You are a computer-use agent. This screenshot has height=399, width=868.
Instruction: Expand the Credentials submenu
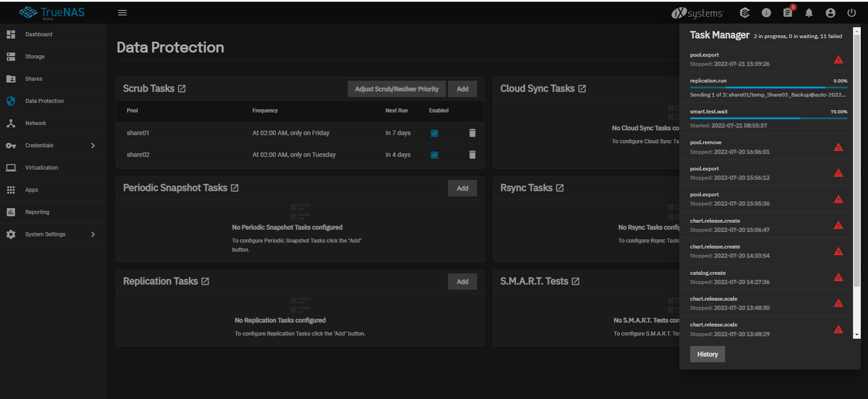pos(93,146)
